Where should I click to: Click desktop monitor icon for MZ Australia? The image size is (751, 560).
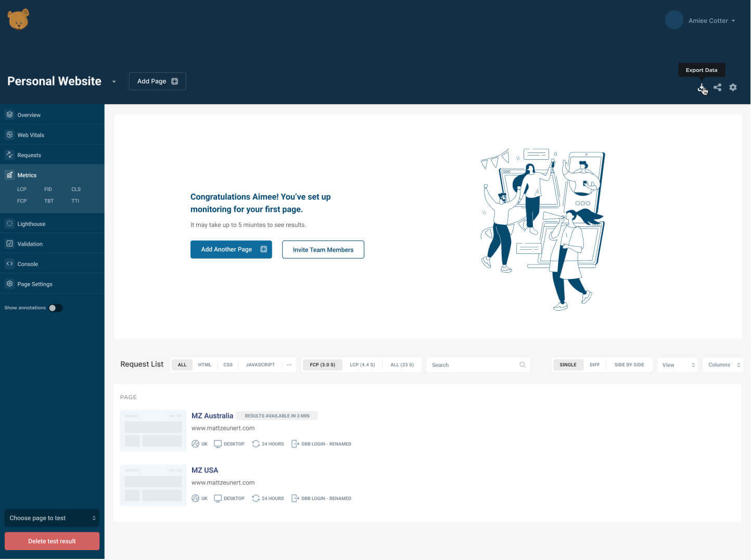click(218, 444)
